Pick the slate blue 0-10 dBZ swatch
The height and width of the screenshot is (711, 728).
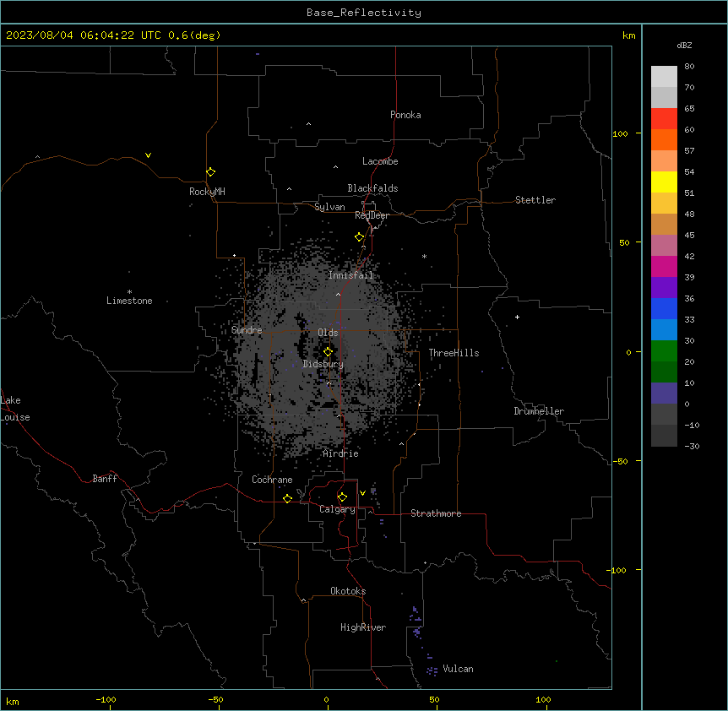(x=664, y=393)
